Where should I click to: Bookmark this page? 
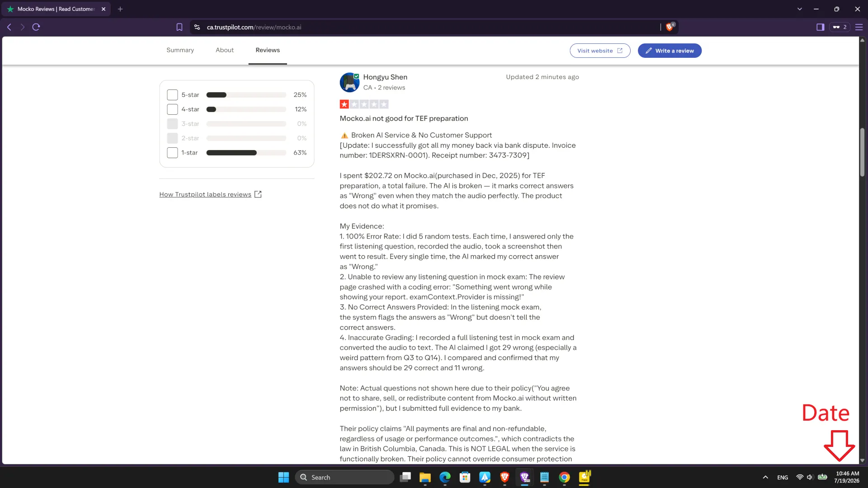pos(179,27)
